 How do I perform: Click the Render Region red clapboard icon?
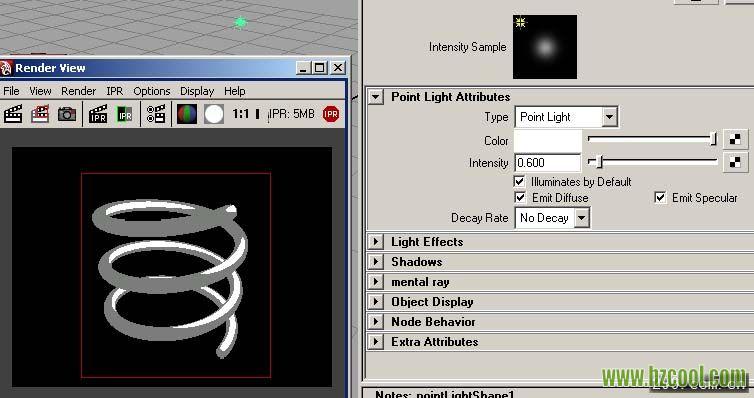[40, 114]
